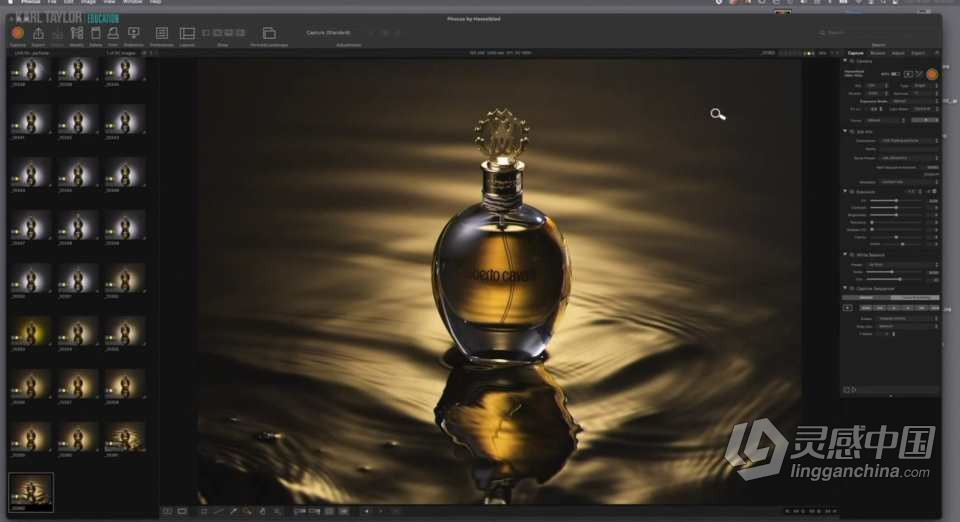
Task: Switch to the Capture tab in right panel
Action: coord(855,53)
